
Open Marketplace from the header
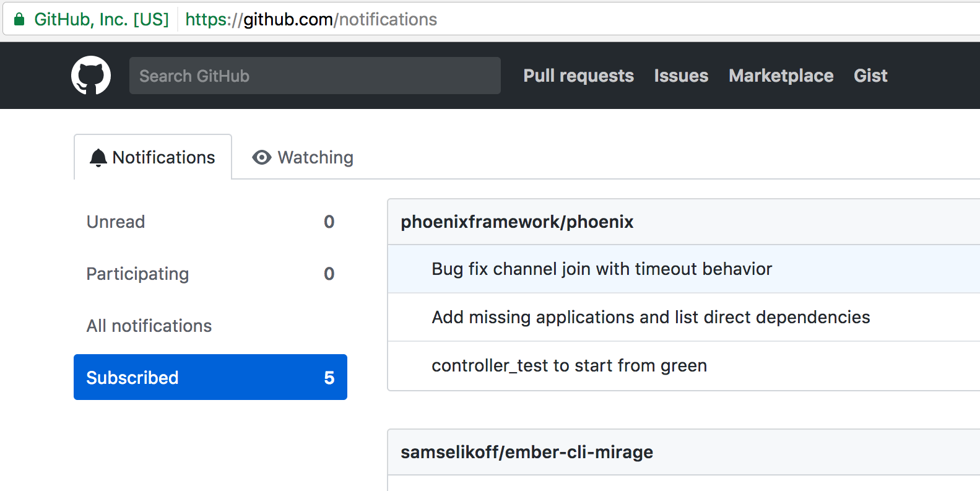781,76
